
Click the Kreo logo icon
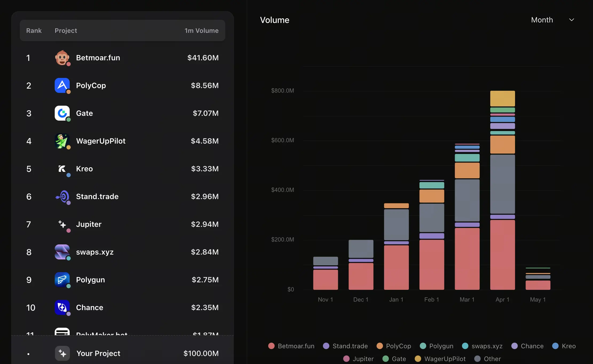62,169
